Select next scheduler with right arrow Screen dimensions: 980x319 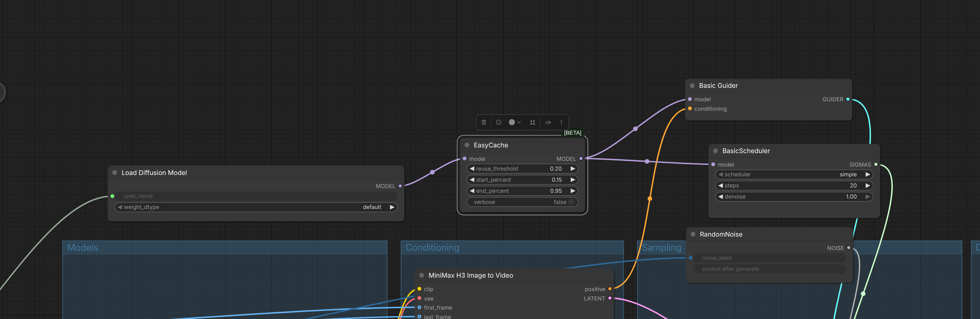pyautogui.click(x=868, y=175)
